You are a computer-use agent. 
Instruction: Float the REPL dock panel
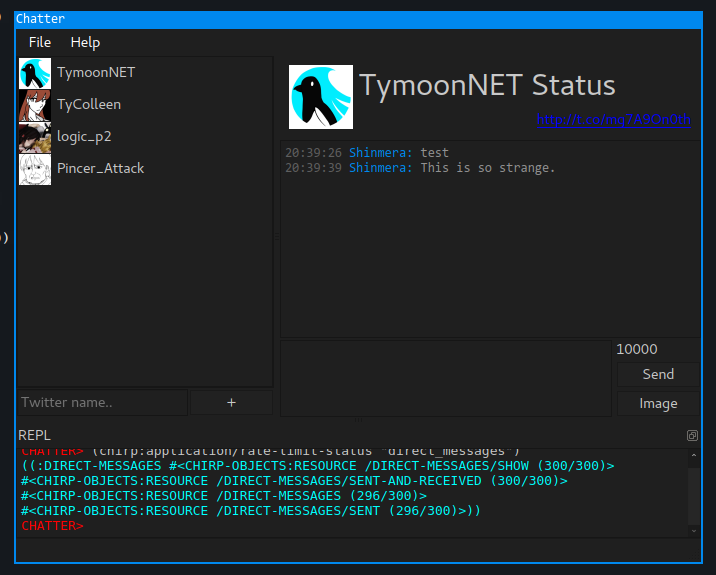[692, 436]
